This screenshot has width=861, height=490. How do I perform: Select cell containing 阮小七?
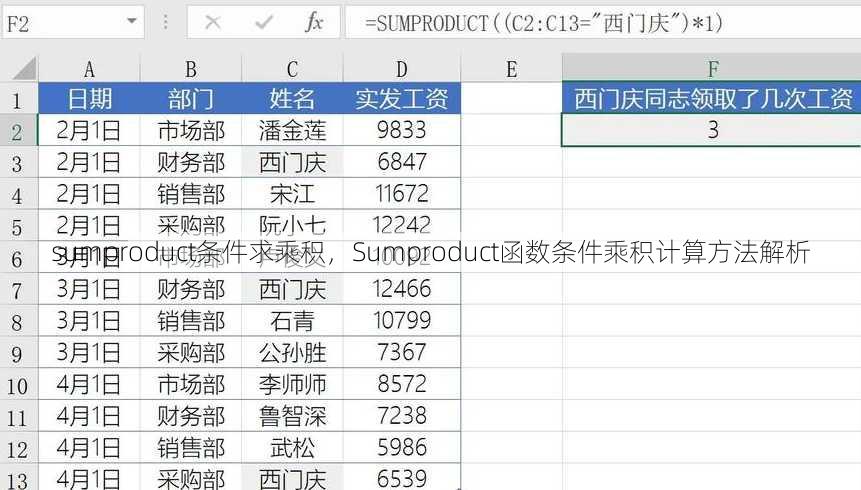coord(292,225)
